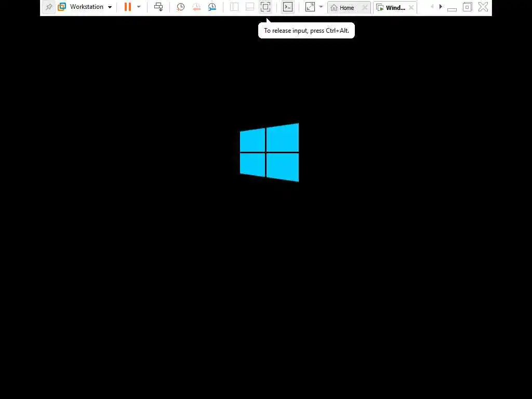Take a snapshot of the virtual machine
The width and height of the screenshot is (532, 399).
pos(180,7)
